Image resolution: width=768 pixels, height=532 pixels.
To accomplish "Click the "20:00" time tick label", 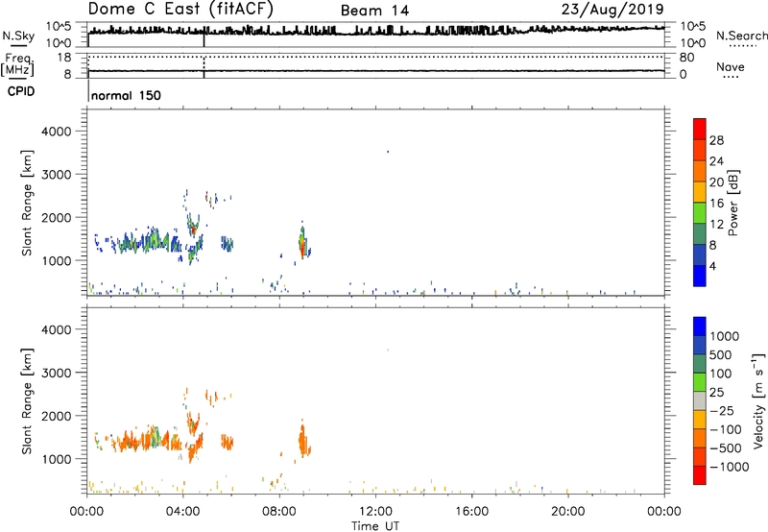I will 567,512.
